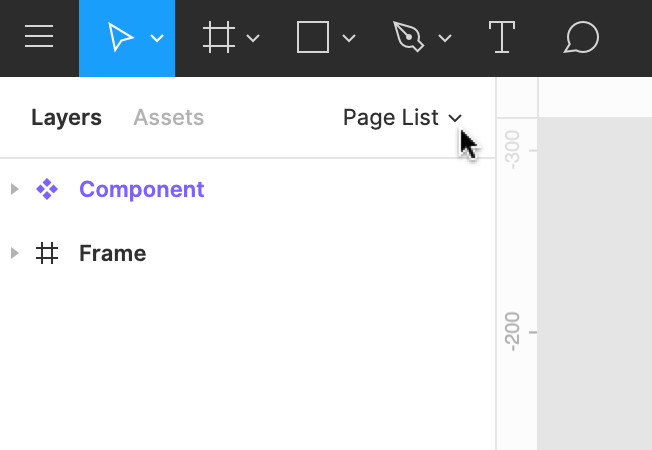Open the Page List dropdown
This screenshot has width=652, height=450.
point(402,117)
